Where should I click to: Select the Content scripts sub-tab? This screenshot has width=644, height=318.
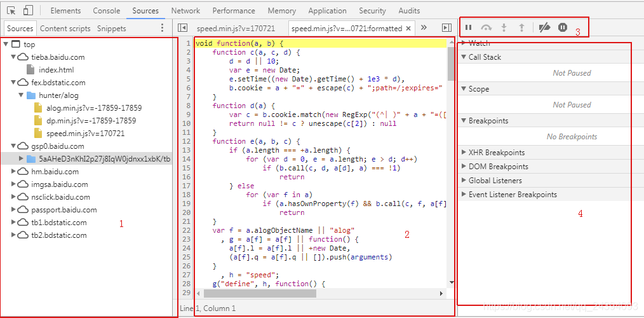pos(65,29)
